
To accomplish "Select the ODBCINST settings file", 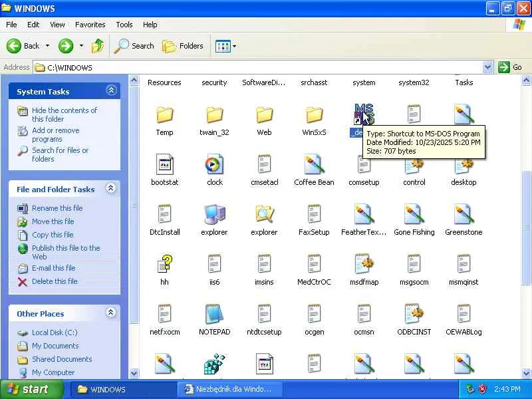I will [x=414, y=314].
